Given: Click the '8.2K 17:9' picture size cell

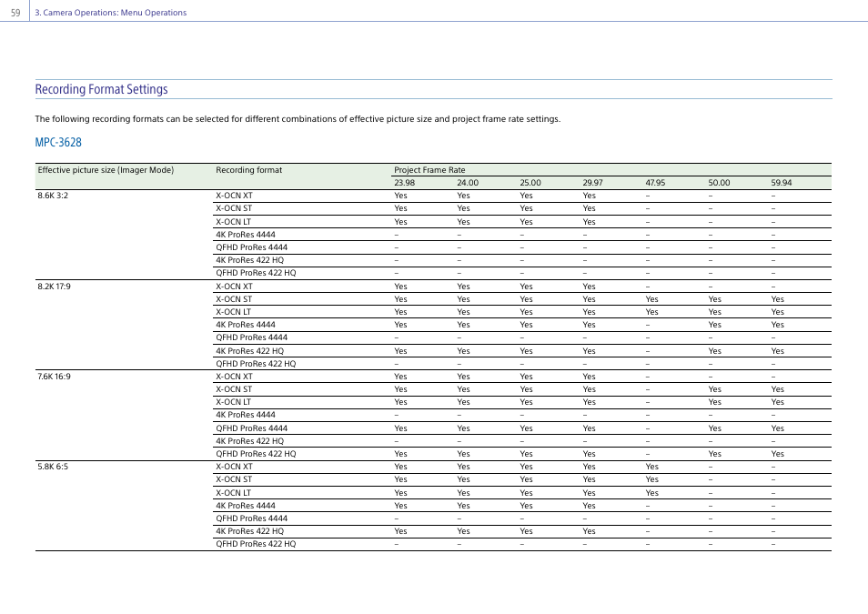Looking at the screenshot, I should coord(55,287).
